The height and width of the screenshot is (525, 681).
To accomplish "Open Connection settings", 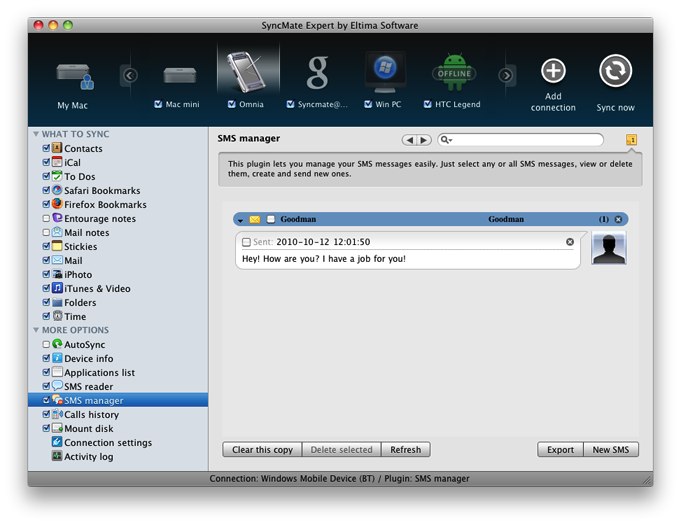I will 108,442.
